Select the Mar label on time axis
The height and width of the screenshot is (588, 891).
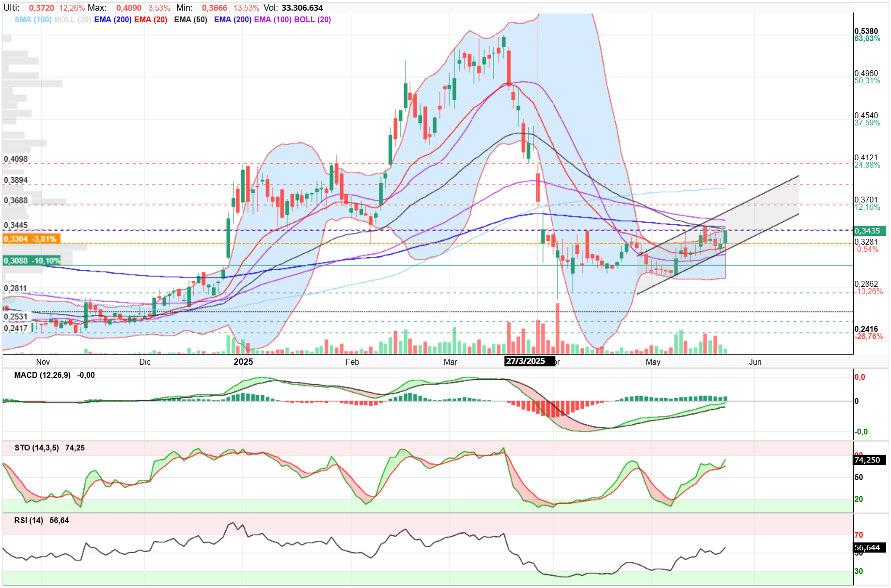451,362
